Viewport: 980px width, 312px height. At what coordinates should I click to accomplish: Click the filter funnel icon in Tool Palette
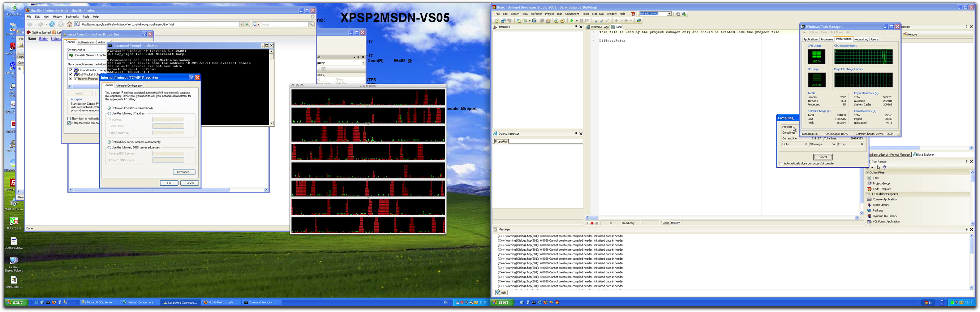point(885,167)
